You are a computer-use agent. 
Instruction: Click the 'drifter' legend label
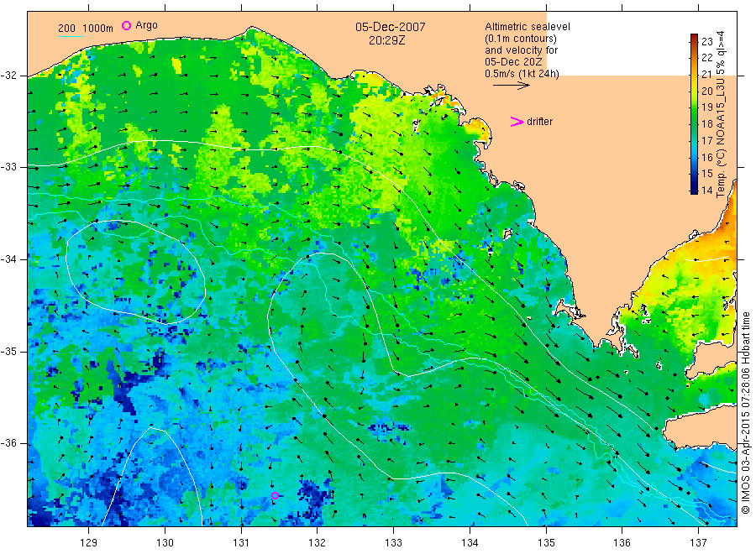click(539, 122)
